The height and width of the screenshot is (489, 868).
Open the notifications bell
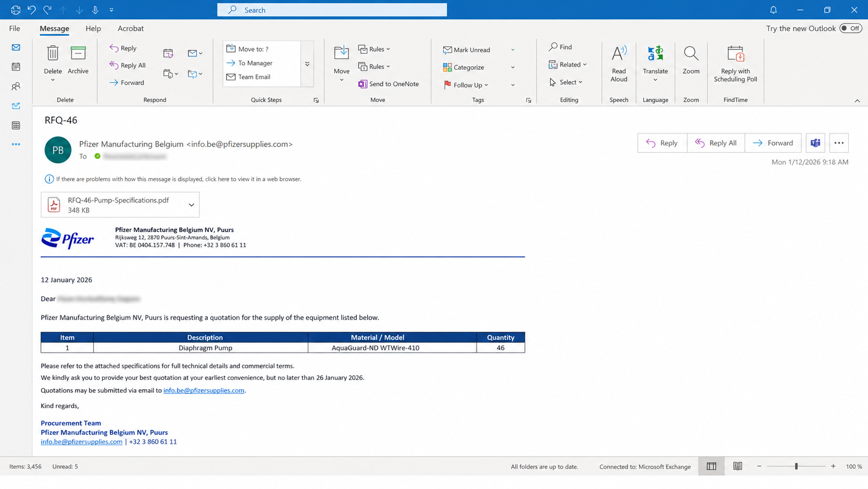pos(774,10)
